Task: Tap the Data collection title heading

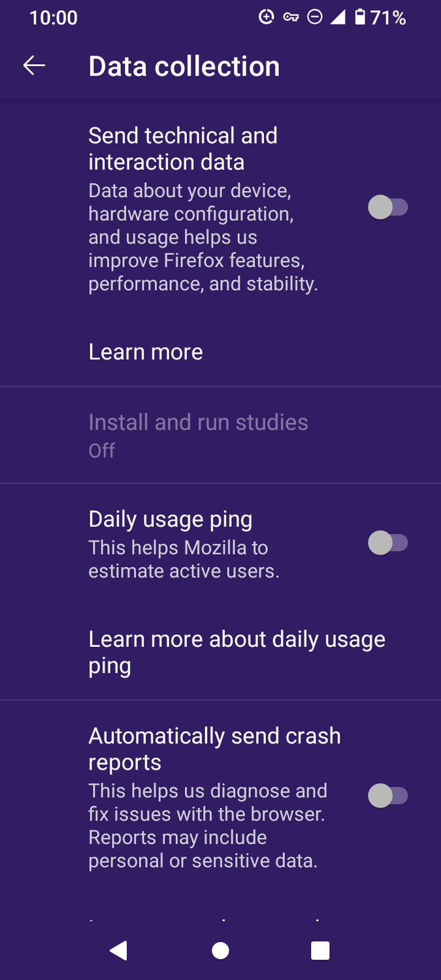Action: (184, 66)
